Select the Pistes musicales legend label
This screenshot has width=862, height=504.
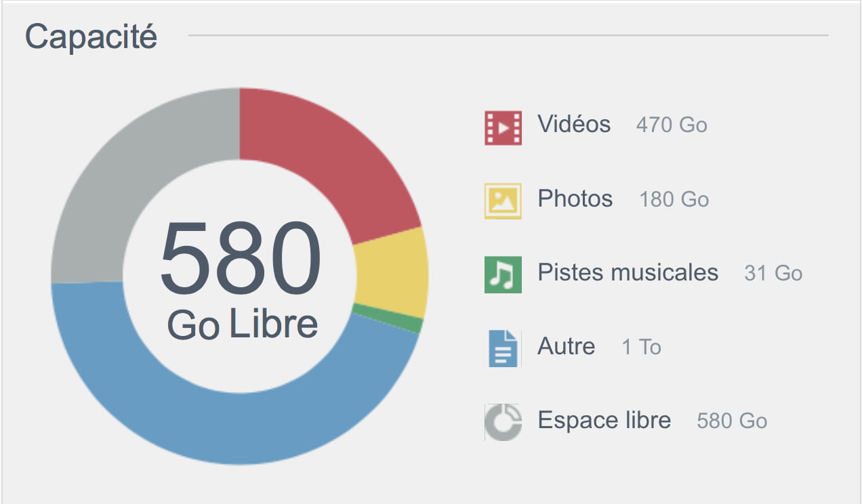tap(628, 272)
